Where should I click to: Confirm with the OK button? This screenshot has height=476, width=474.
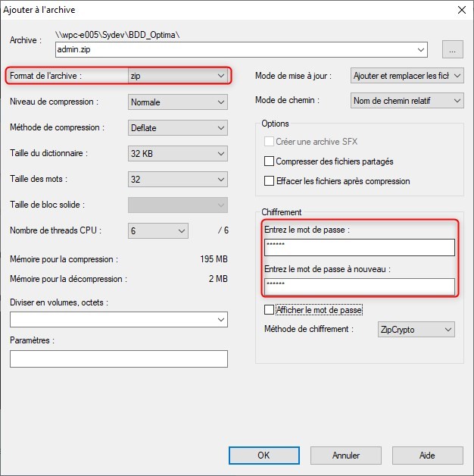(x=264, y=456)
